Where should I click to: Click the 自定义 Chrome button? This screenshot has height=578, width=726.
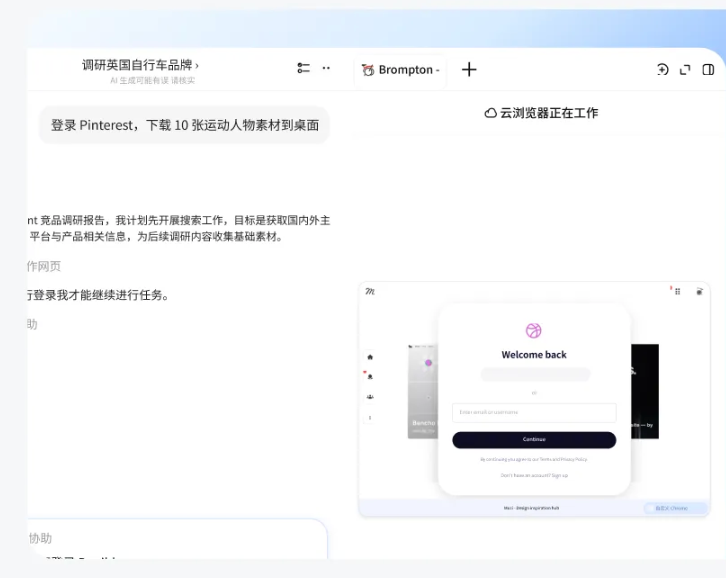pyautogui.click(x=675, y=508)
